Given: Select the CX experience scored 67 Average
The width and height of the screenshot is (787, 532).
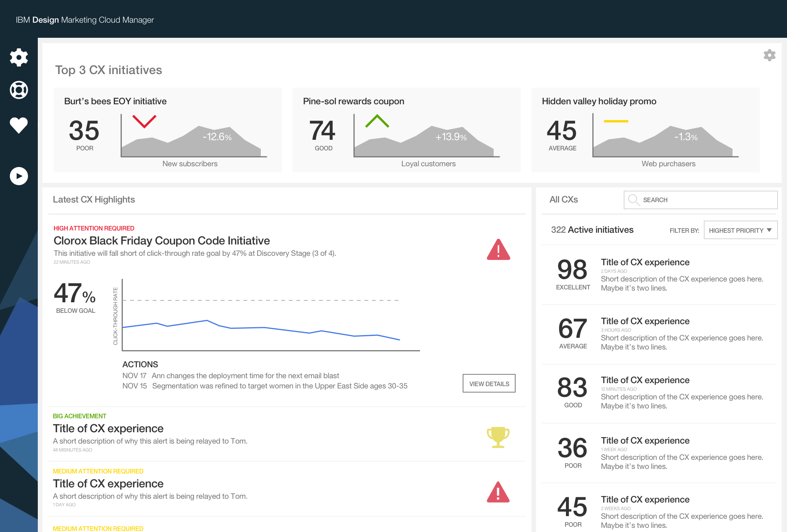Looking at the screenshot, I should click(x=645, y=321).
